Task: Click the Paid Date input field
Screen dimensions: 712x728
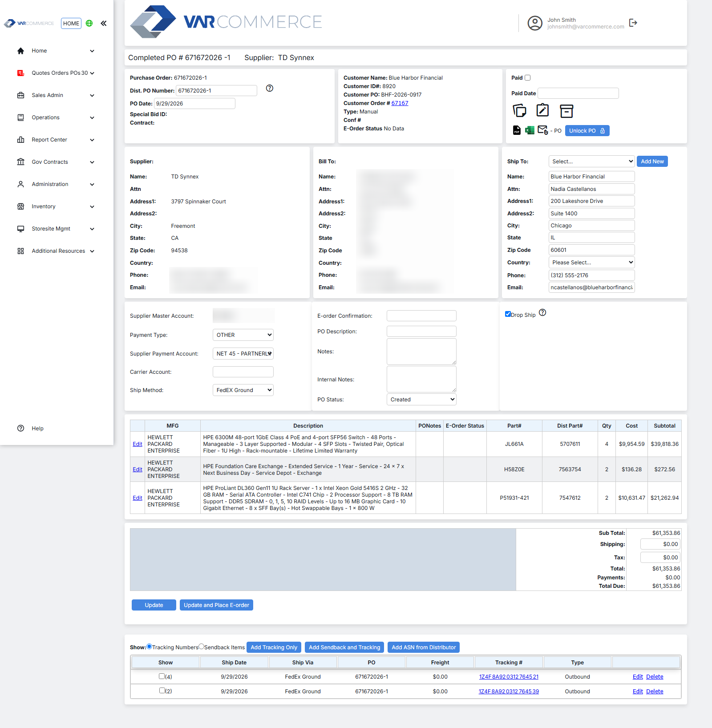Action: (x=578, y=93)
